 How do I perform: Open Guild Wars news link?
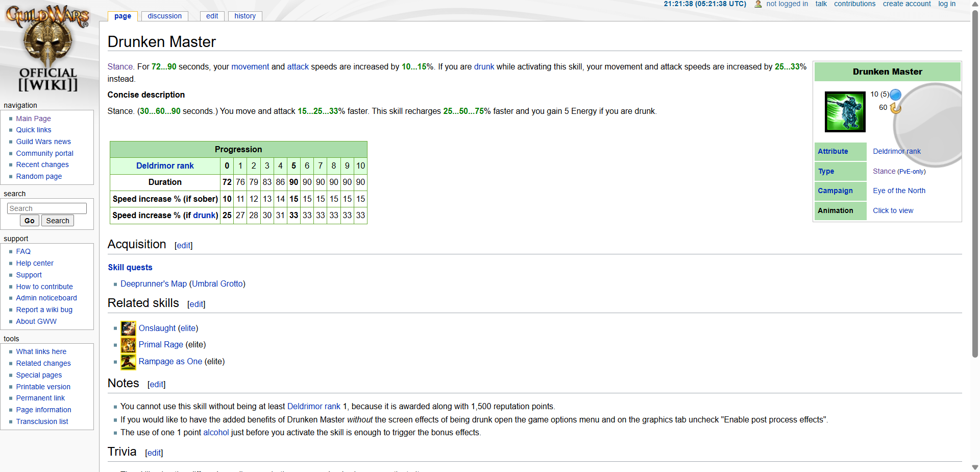click(x=43, y=141)
